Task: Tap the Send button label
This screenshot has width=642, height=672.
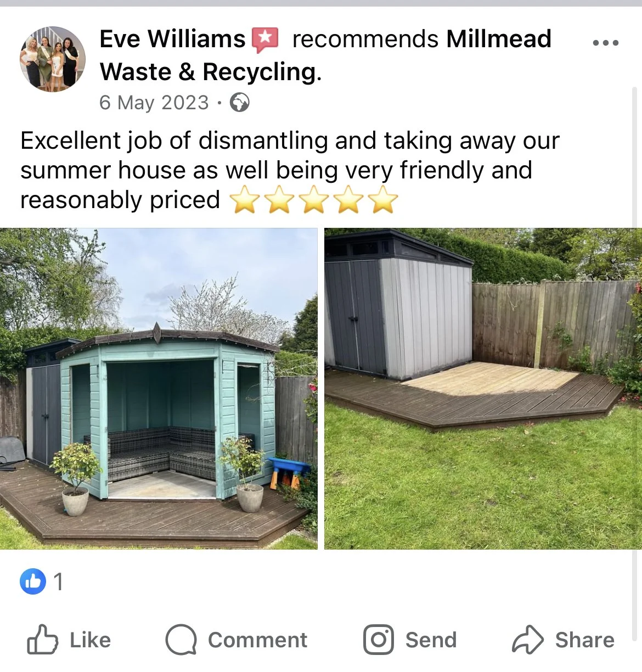Action: pos(431,640)
